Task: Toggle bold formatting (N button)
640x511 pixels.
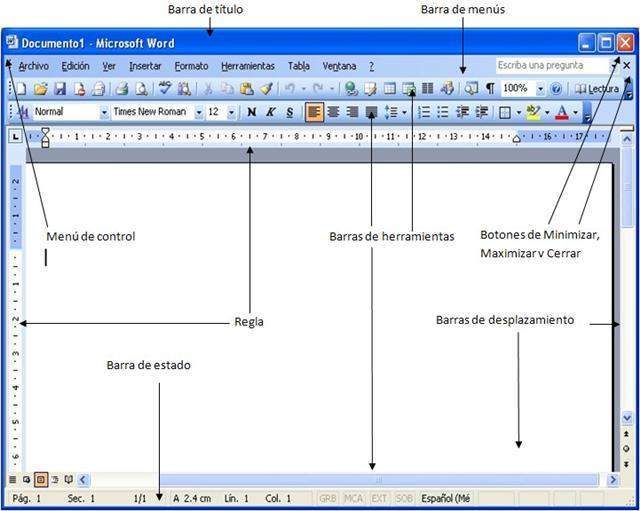Action: coord(251,112)
